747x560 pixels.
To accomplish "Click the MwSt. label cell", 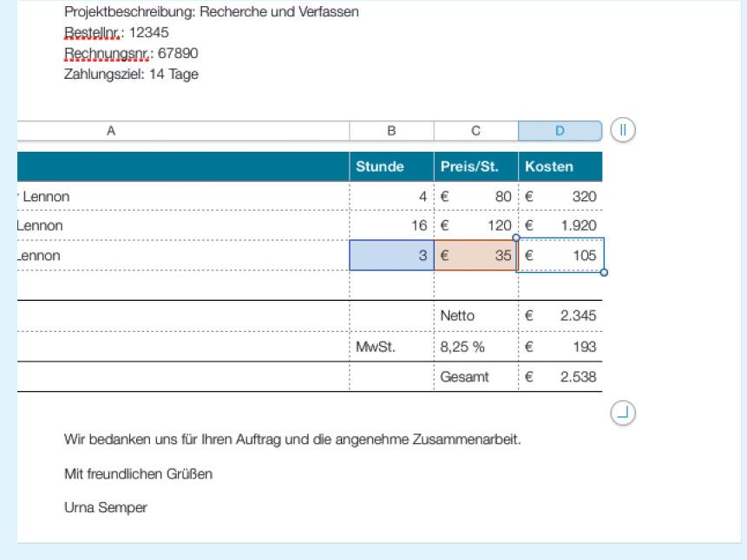I will coord(391,347).
